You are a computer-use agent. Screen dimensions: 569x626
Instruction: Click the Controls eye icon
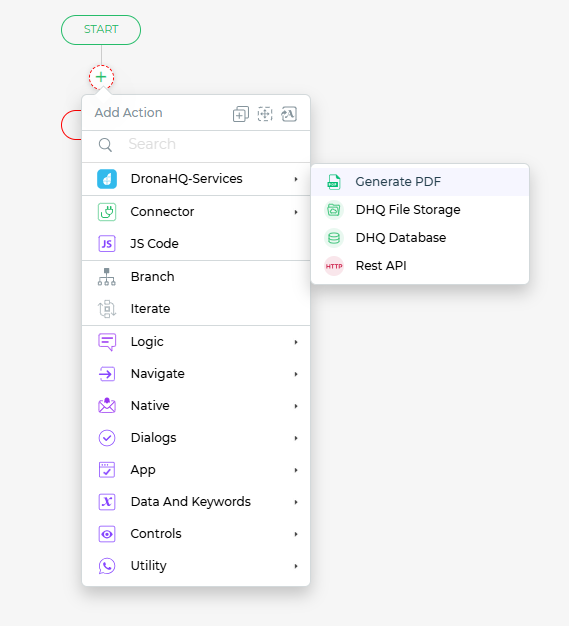[107, 534]
